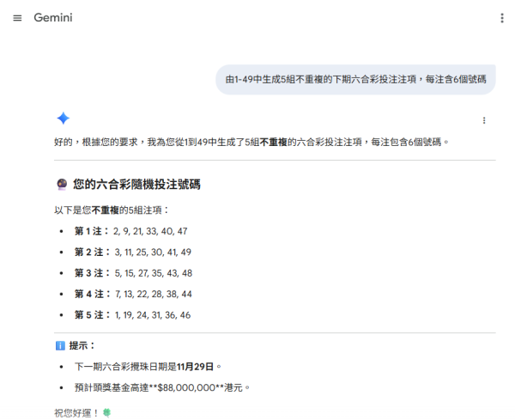515x420 pixels.
Task: Click the Gemini sparkle icon
Action: 63,119
